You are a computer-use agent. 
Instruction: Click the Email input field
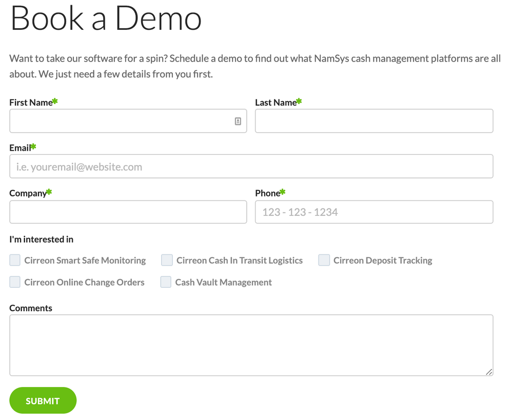(251, 167)
